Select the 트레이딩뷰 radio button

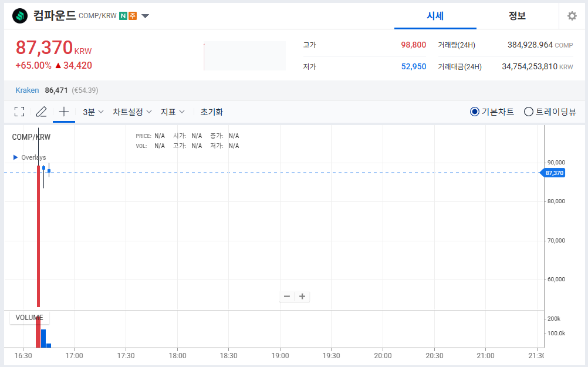click(x=528, y=112)
